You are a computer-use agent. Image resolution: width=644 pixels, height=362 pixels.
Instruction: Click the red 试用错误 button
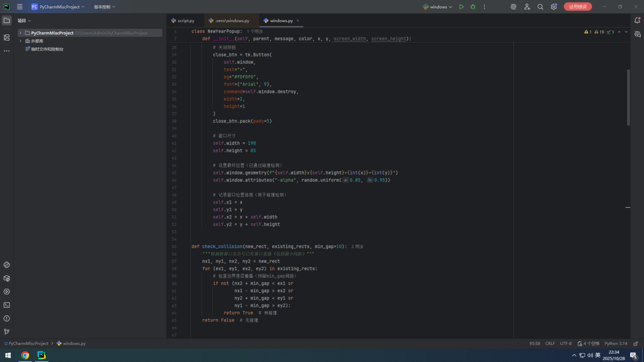[578, 7]
